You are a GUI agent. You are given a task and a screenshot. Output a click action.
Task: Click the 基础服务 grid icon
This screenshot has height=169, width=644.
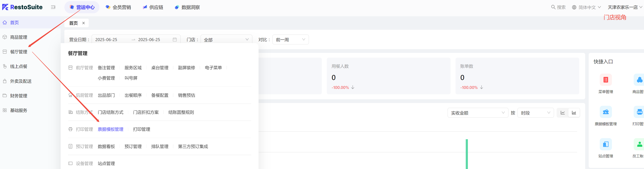5,110
